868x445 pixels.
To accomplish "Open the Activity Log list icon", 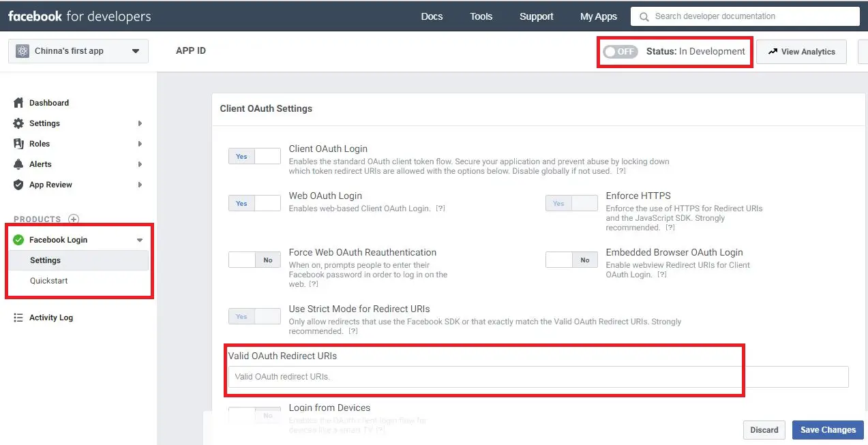I will coord(19,318).
